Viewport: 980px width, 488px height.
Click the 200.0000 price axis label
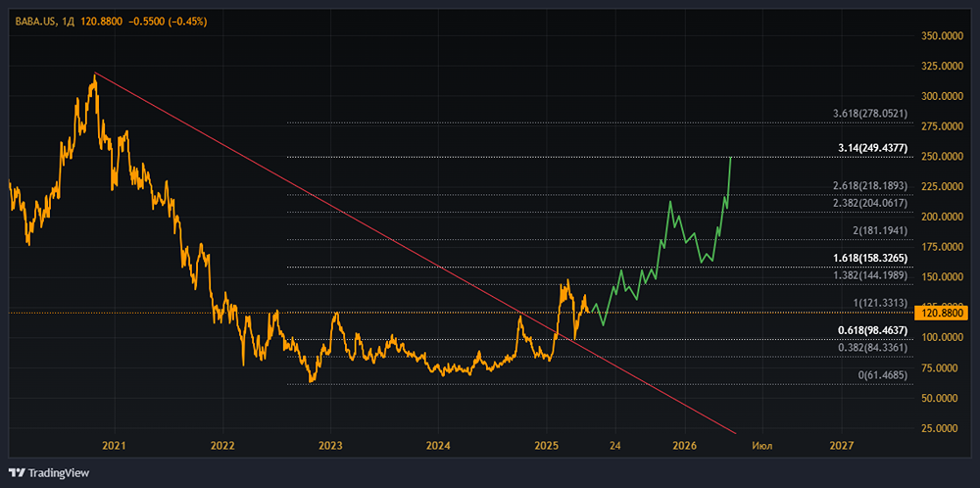tap(944, 217)
